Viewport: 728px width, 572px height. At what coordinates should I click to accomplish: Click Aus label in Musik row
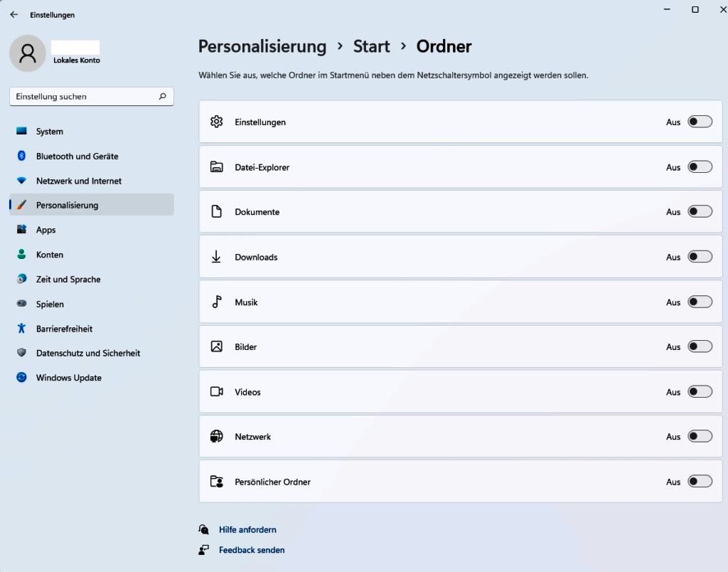click(673, 302)
